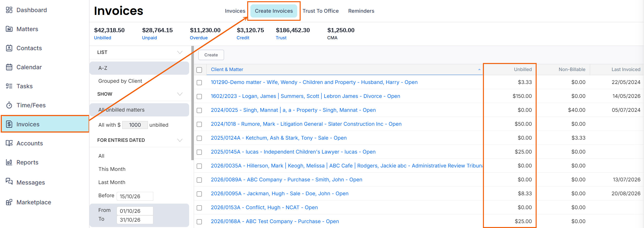The image size is (644, 228).
Task: Click the Overdue summary link
Action: coord(198,38)
